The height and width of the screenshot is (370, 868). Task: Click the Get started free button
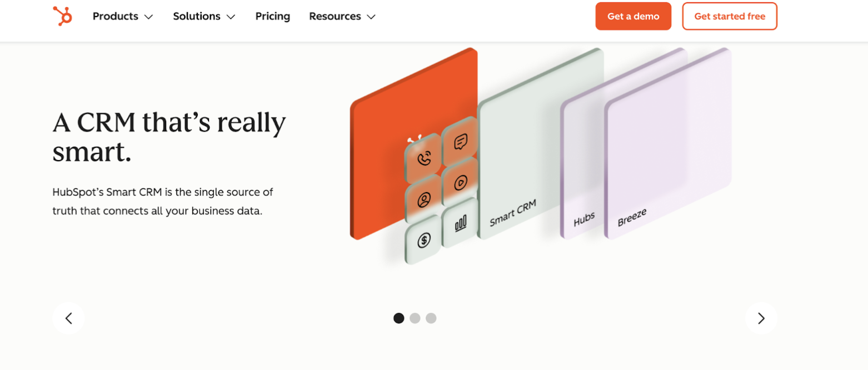pos(729,16)
